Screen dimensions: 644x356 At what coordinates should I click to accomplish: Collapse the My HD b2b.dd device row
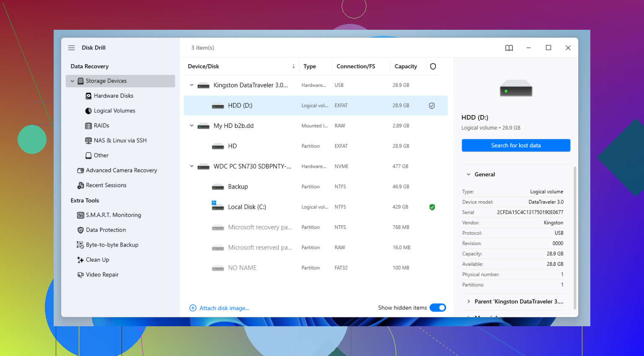point(192,126)
